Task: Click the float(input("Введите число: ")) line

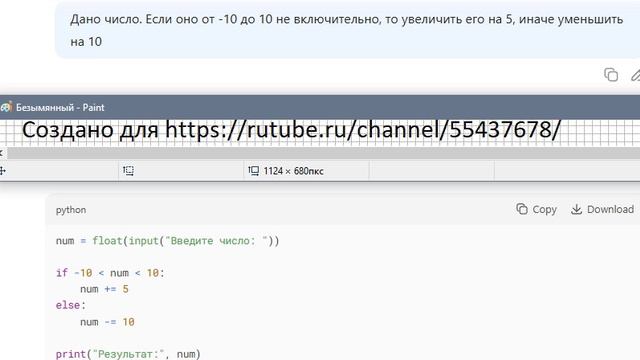Action: pyautogui.click(x=167, y=241)
